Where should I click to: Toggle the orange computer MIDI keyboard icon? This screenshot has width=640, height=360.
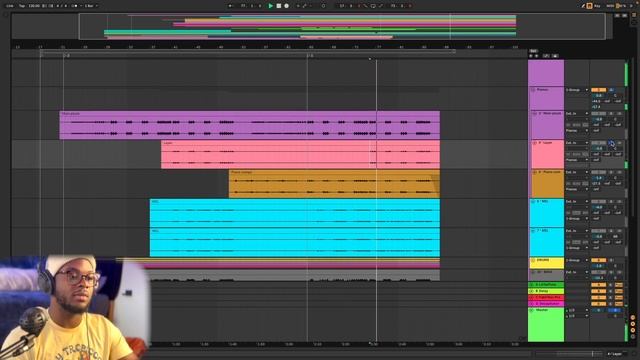(589, 6)
